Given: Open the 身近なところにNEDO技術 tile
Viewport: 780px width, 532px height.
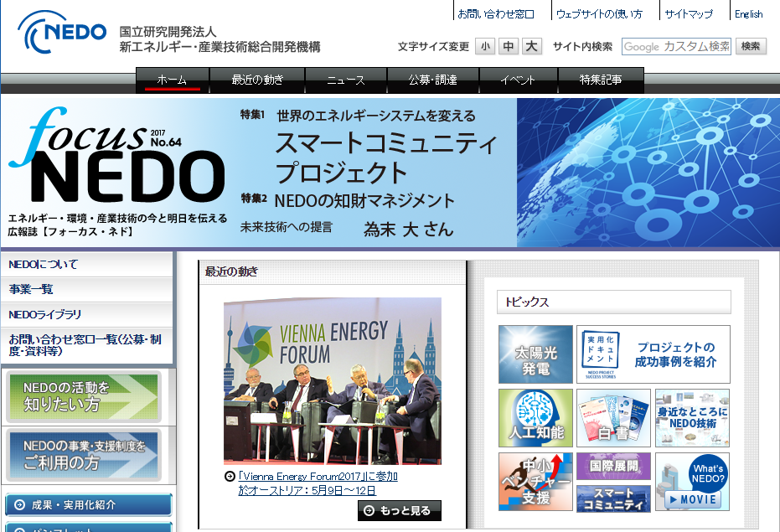Looking at the screenshot, I should click(692, 418).
